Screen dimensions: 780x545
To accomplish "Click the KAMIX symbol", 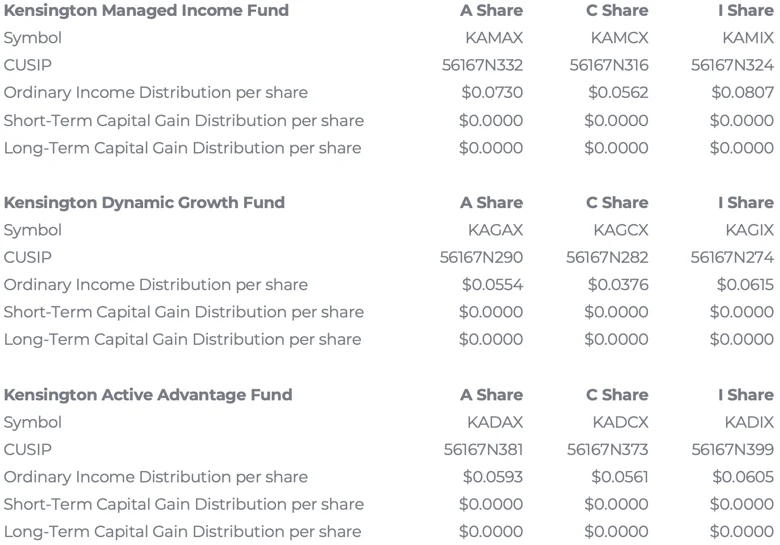I will click(x=748, y=38).
